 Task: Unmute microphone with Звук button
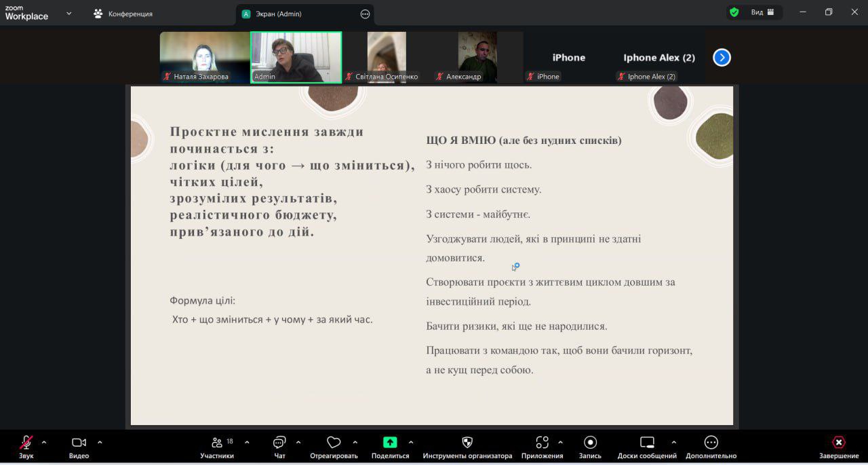[26, 443]
